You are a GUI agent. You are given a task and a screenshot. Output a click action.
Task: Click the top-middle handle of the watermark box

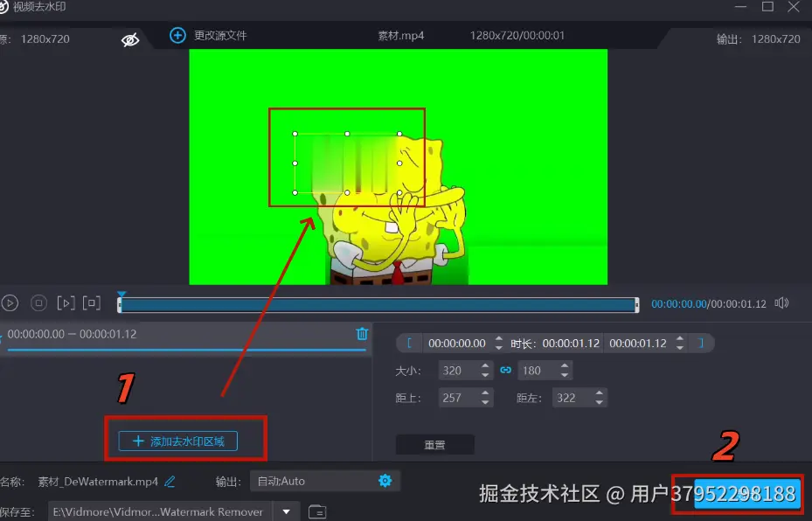pos(347,134)
